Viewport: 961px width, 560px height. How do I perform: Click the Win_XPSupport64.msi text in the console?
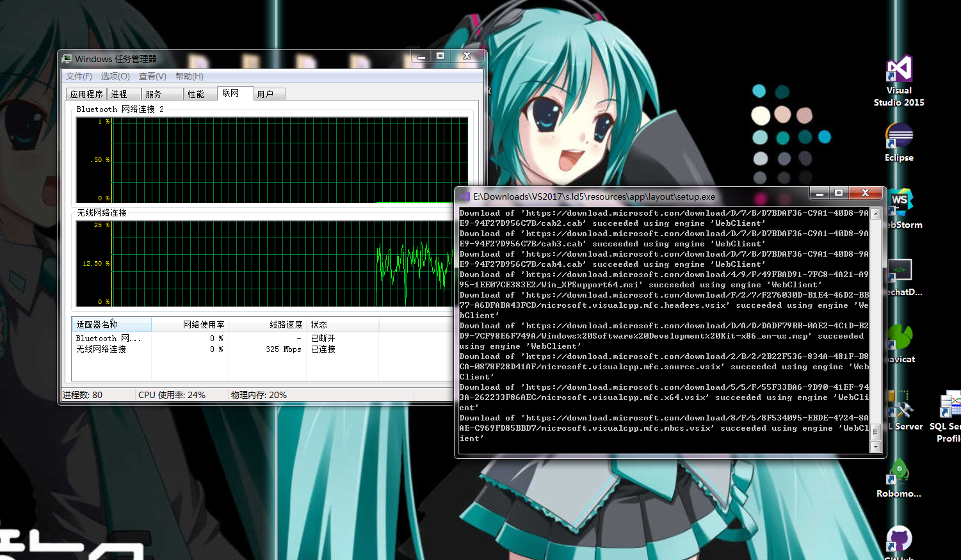[592, 285]
